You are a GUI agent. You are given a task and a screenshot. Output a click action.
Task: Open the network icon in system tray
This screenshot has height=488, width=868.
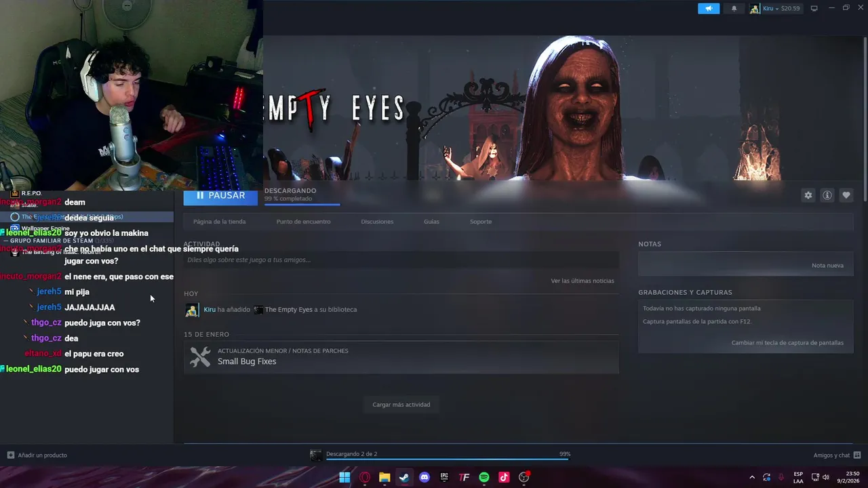(x=816, y=477)
